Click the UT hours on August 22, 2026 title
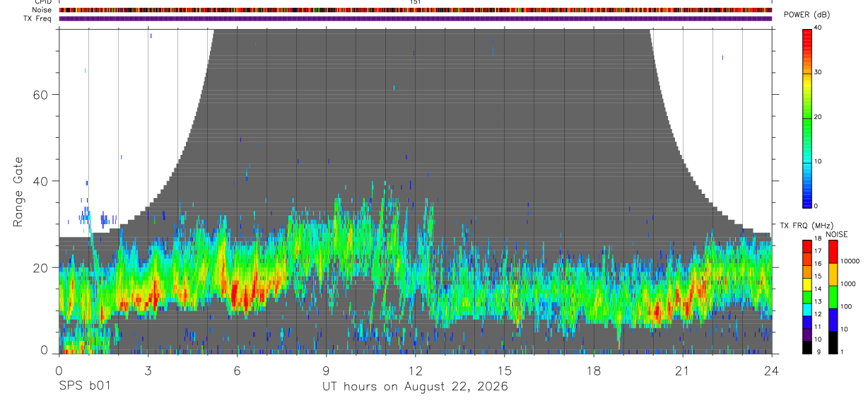Viewport: 868px width, 401px height. click(415, 386)
